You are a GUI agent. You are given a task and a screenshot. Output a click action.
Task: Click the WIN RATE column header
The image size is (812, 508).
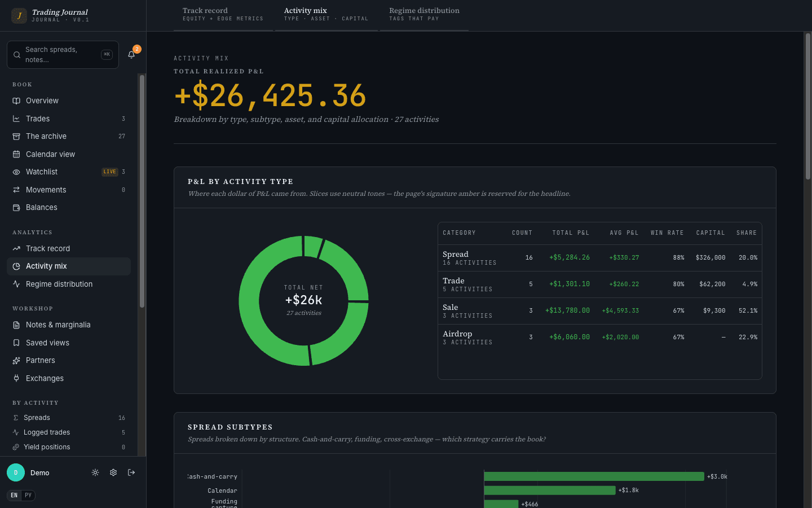[667, 233]
